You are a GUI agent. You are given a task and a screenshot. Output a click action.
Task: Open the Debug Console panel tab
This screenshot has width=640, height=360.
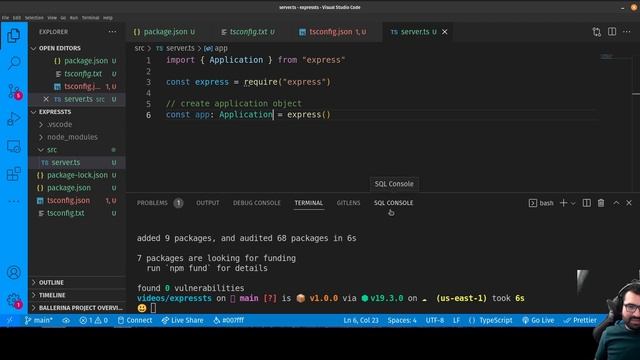tap(256, 203)
